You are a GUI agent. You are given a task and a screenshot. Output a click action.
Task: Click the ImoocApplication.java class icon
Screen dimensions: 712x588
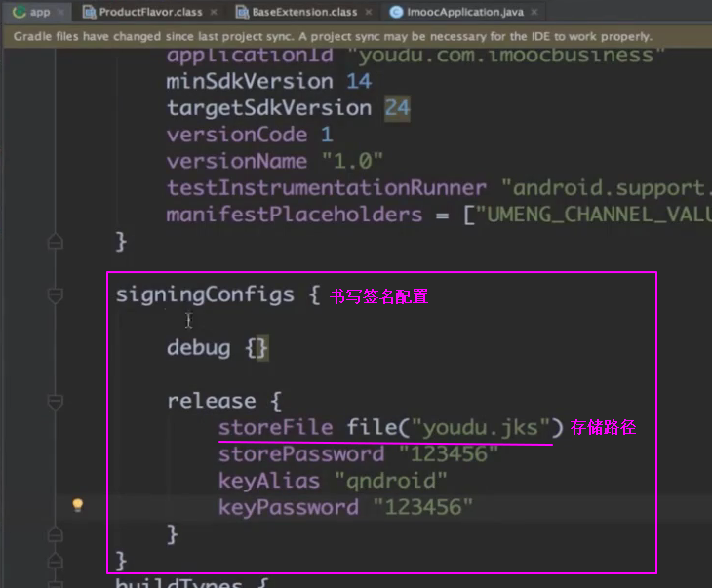coord(396,12)
